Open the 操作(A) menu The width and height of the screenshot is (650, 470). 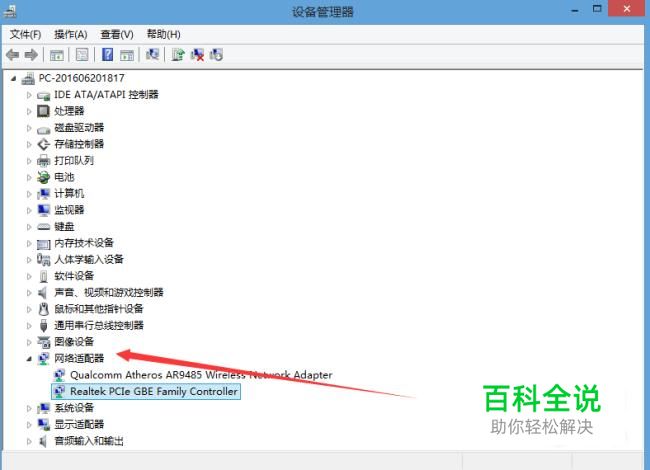pyautogui.click(x=70, y=34)
